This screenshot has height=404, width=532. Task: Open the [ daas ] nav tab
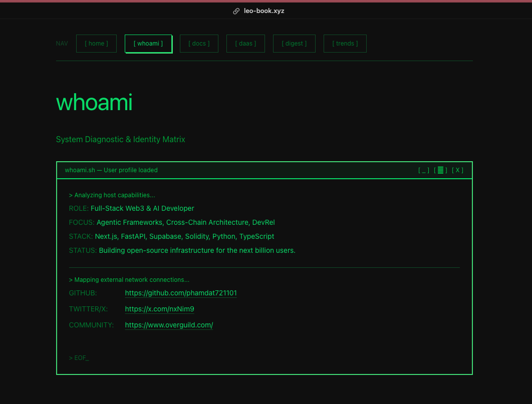(x=245, y=44)
